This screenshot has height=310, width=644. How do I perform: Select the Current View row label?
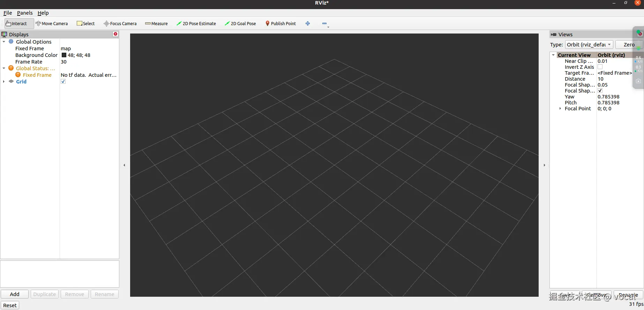click(574, 55)
